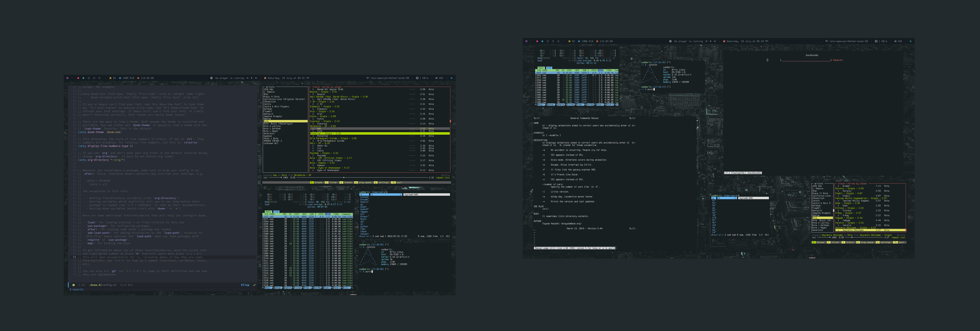Screen dimensions: 980x331
Task: Click the .doom.d/config.el buffer name
Action: click(x=103, y=285)
